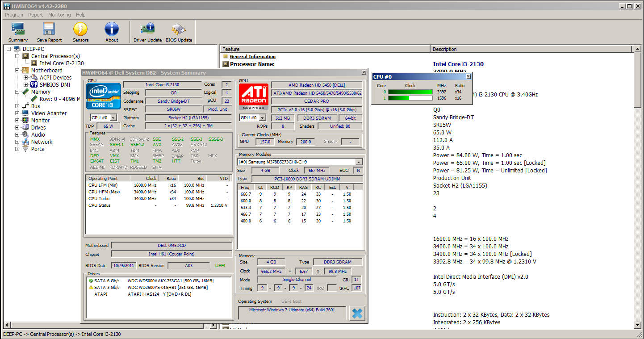Click the DEEP-PC computer icon in tree
The image size is (644, 339).
[x=17, y=49]
